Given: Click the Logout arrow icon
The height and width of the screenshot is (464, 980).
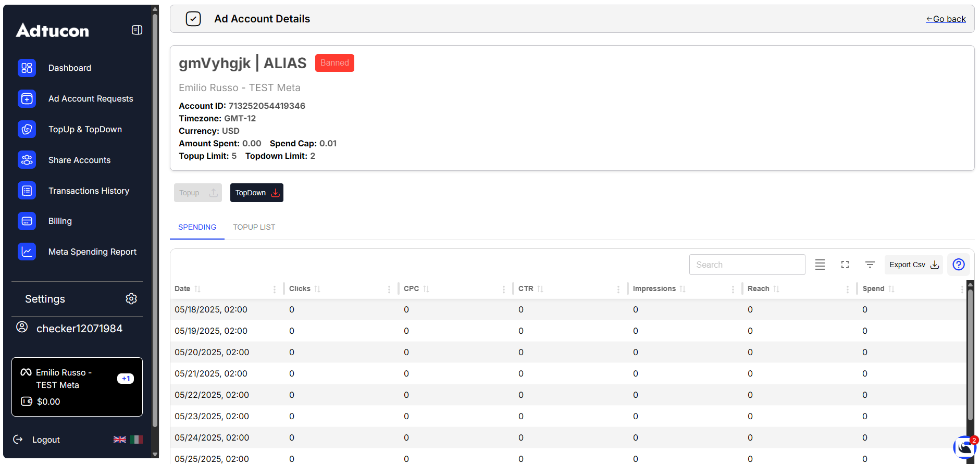Looking at the screenshot, I should point(18,440).
